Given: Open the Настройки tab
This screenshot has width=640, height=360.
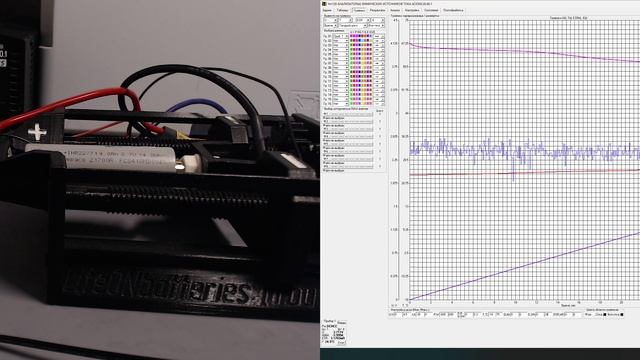Looking at the screenshot, I should 412,10.
